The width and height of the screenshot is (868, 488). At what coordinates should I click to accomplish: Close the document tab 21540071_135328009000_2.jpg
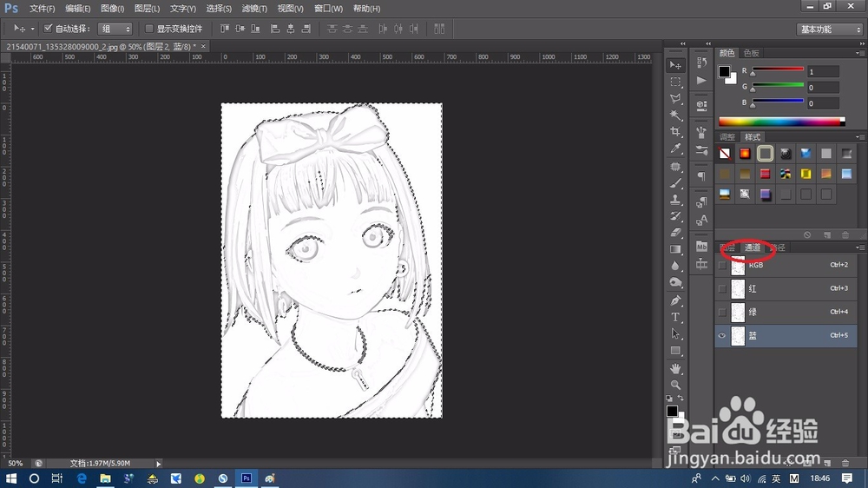click(x=203, y=47)
